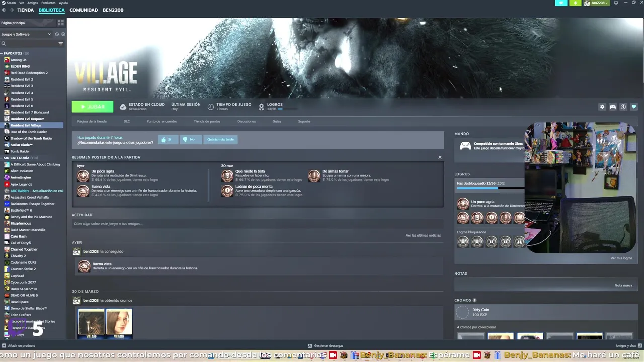Open the 'Un poco agria' achievement icon in post-game summary

pos(83,175)
